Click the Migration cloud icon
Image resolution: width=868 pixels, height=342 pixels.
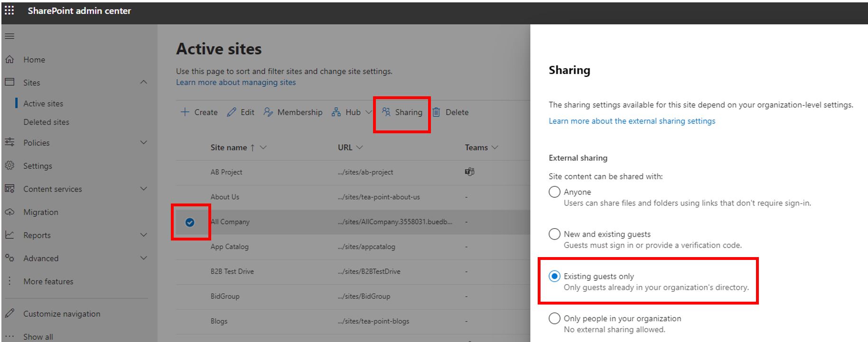tap(9, 212)
